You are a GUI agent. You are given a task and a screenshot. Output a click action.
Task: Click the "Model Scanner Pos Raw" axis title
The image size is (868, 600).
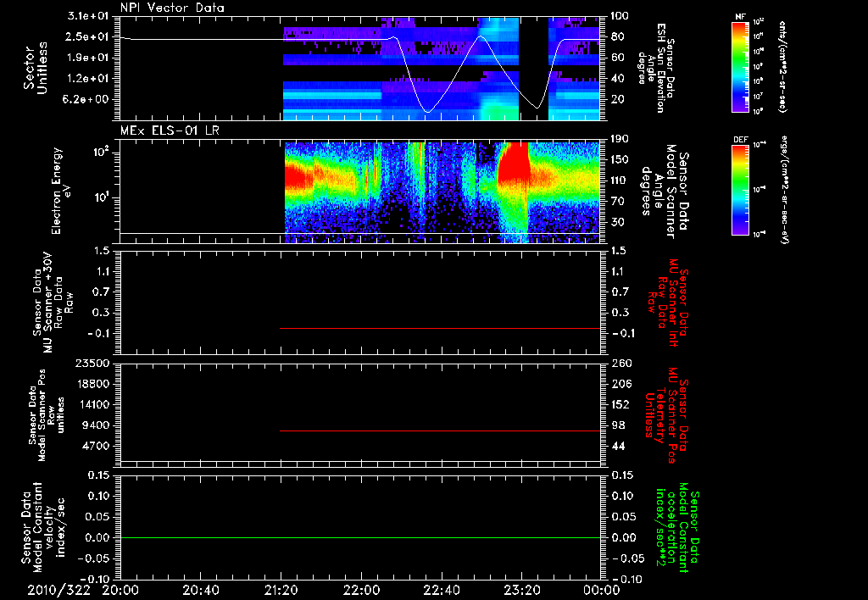47,415
